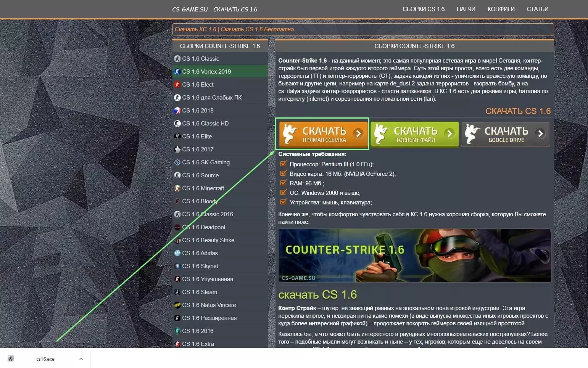
Task: Open the Конфиги menu item
Action: [x=501, y=9]
